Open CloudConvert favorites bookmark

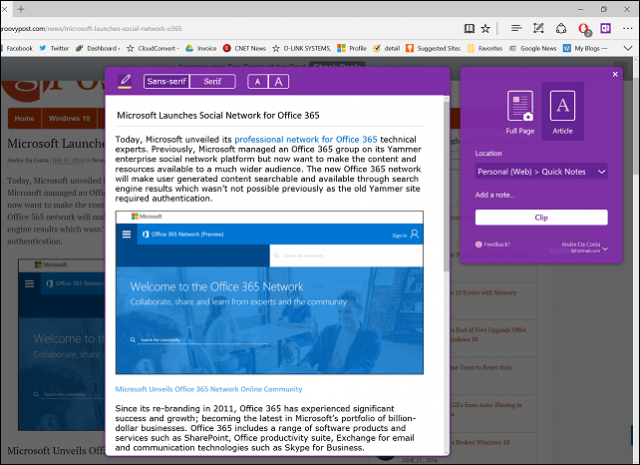(x=153, y=48)
